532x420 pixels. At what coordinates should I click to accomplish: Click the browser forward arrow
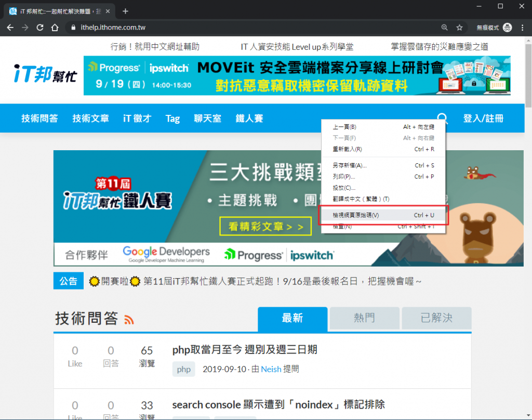point(25,28)
